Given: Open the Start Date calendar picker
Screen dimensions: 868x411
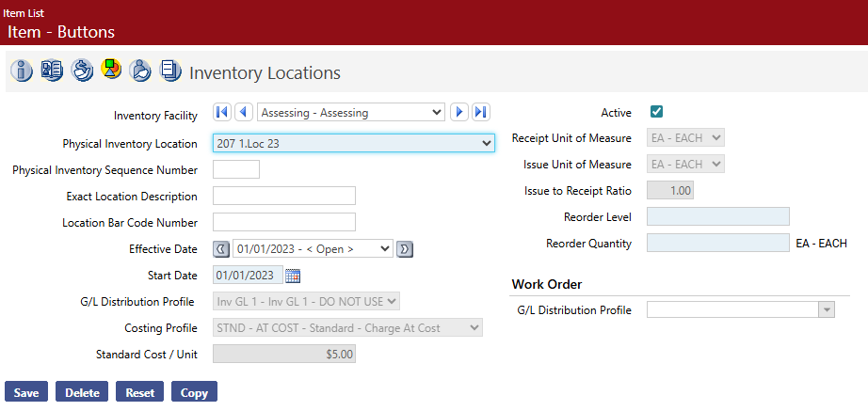Looking at the screenshot, I should point(293,276).
